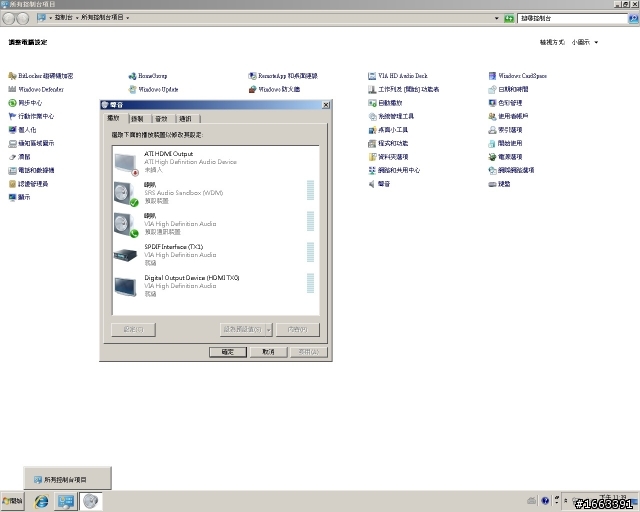This screenshot has height=512, width=640.
Task: Click 內容 (Properties) button in Sound dialog
Action: [x=298, y=329]
